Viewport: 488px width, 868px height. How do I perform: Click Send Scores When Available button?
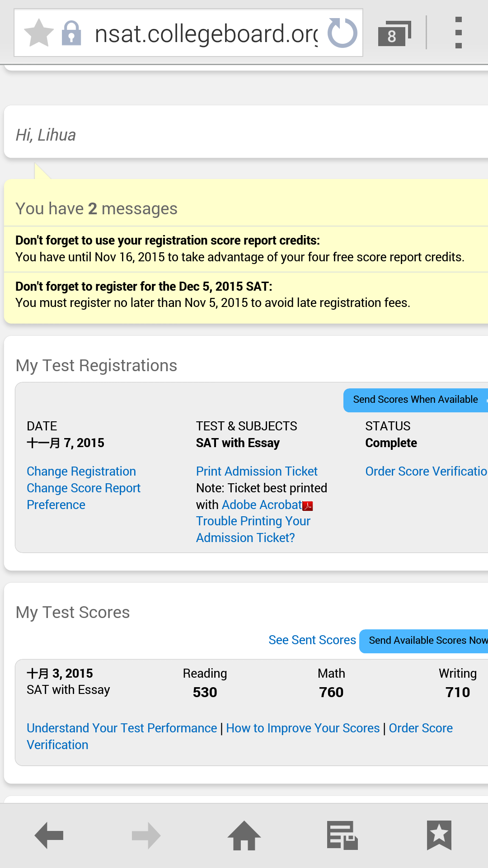coord(415,400)
